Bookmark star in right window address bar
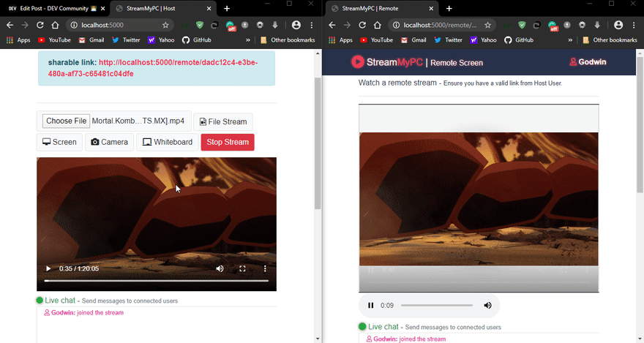The height and width of the screenshot is (343, 644). (487, 25)
